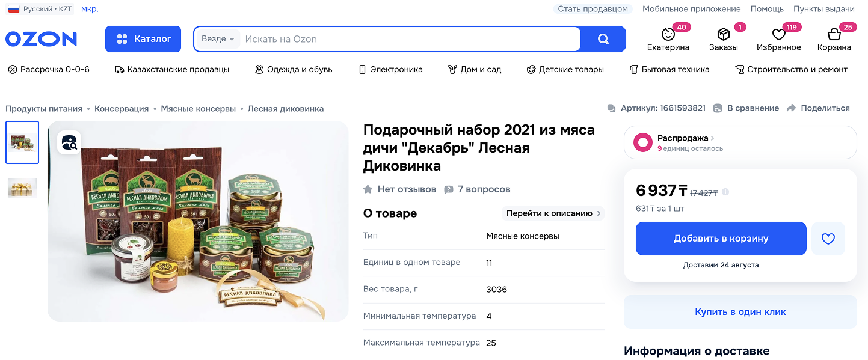Viewport: 868px width, 360px height.
Task: Click the Вес товара, г label
Action: (390, 289)
